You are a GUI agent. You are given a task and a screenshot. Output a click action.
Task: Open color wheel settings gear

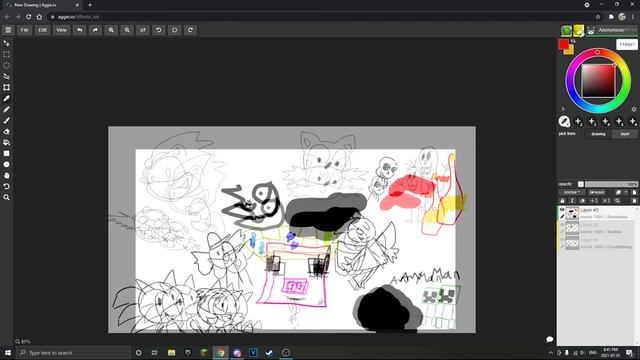[633, 109]
